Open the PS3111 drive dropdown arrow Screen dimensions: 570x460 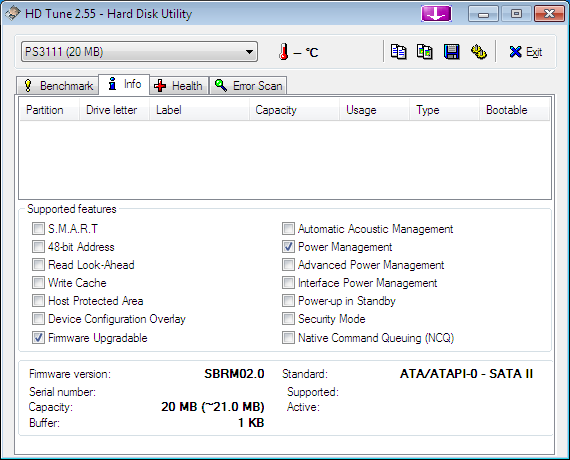(249, 52)
